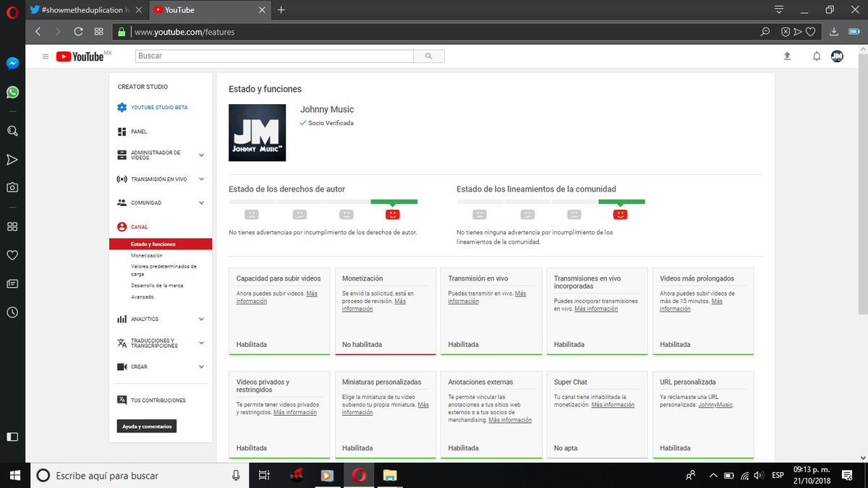Open the Opera snapshot camera icon

pyautogui.click(x=12, y=187)
